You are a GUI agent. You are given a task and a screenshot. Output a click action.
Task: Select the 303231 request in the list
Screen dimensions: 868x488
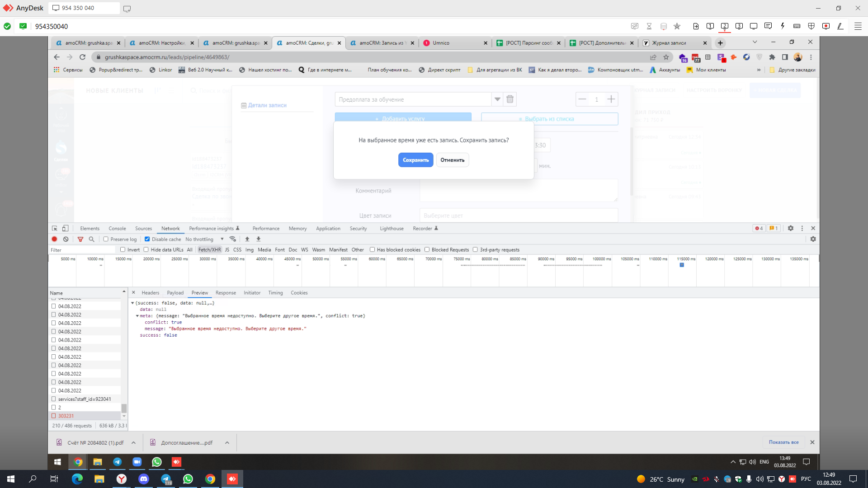tap(85, 416)
